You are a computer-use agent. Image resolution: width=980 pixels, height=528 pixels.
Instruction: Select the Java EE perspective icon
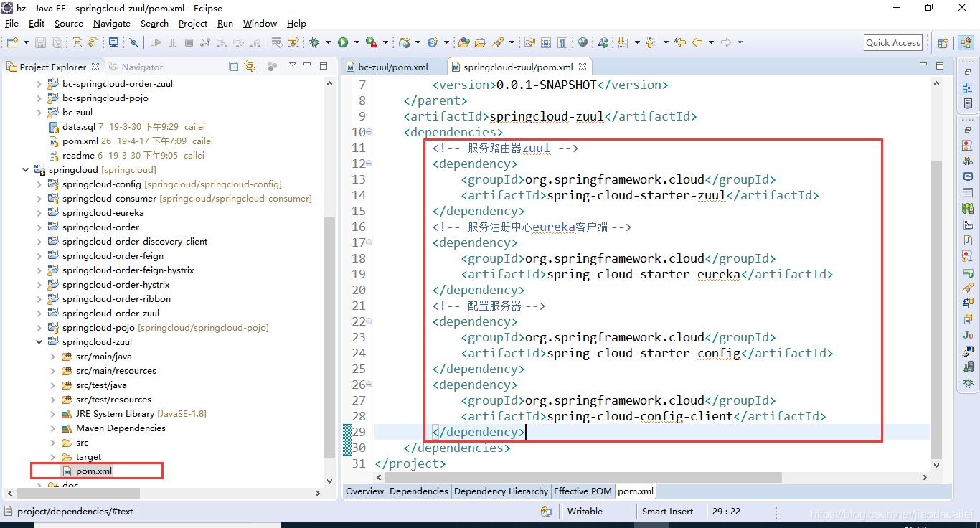click(965, 43)
